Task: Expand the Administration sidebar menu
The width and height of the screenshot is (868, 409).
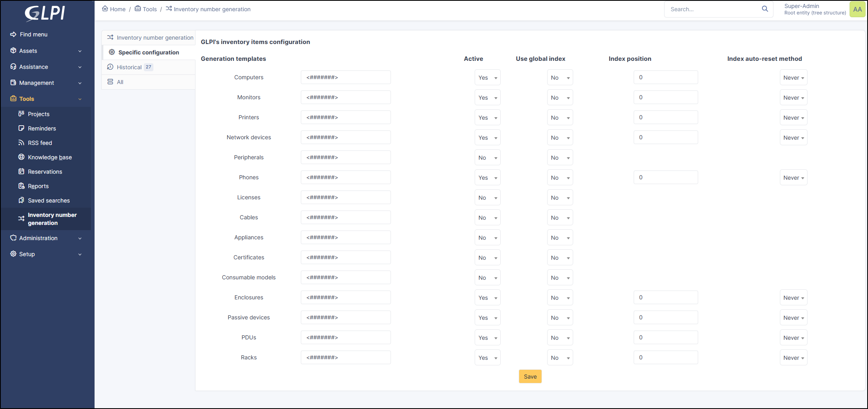Action: pyautogui.click(x=46, y=238)
